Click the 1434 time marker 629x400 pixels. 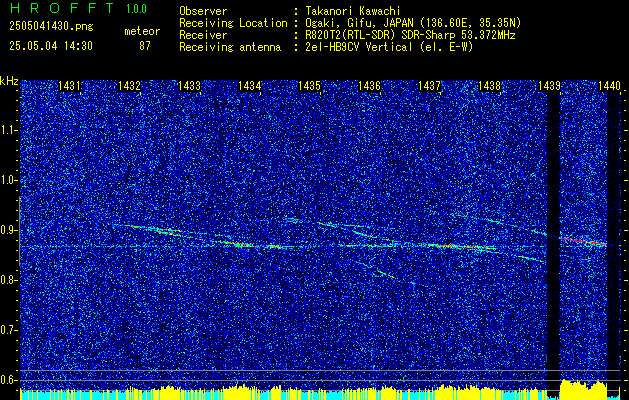(x=250, y=86)
